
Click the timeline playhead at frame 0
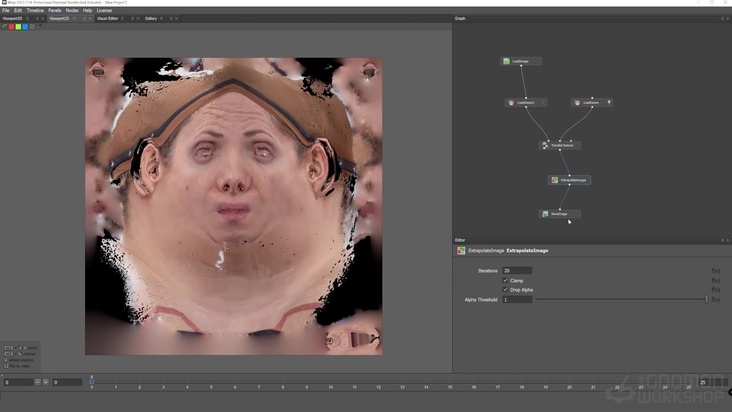coord(92,380)
